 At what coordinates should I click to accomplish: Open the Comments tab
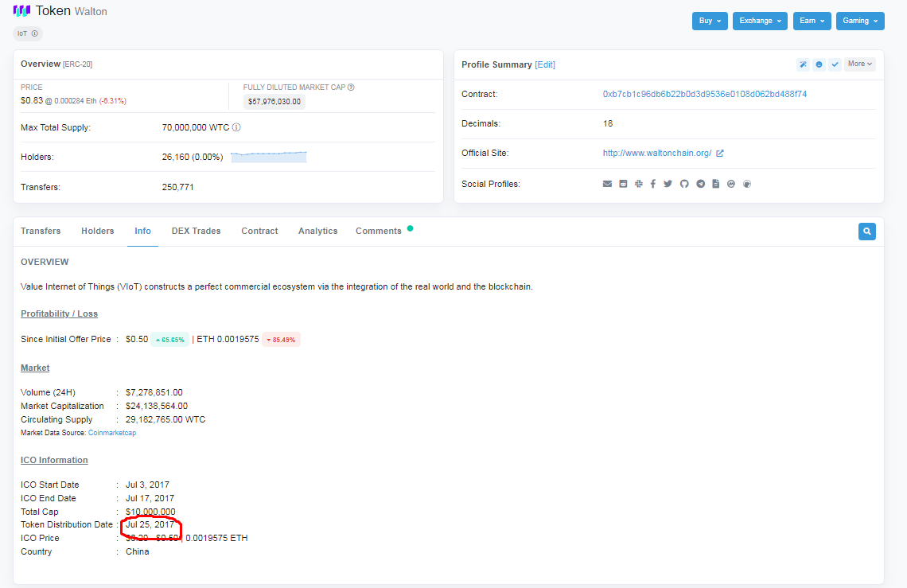pos(378,231)
